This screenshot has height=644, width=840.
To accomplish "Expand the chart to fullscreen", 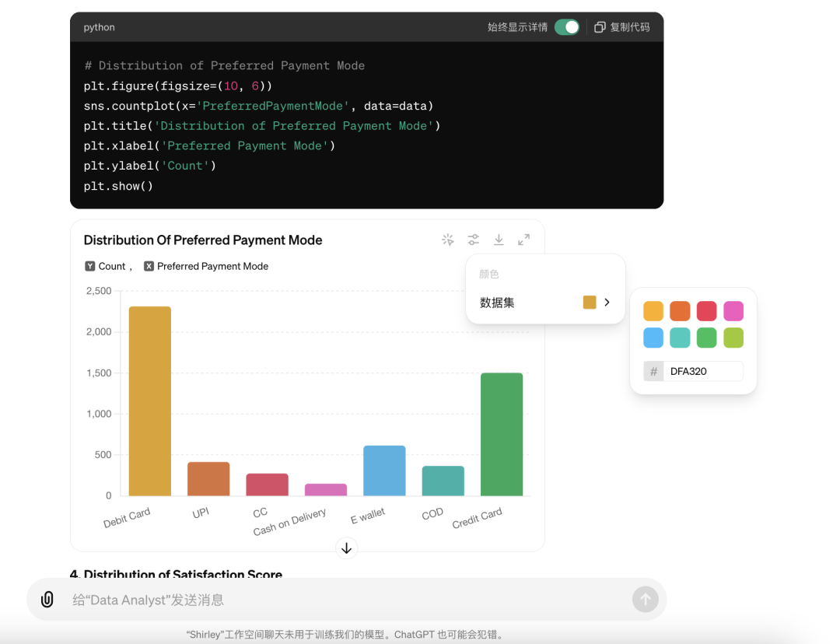I will point(524,240).
